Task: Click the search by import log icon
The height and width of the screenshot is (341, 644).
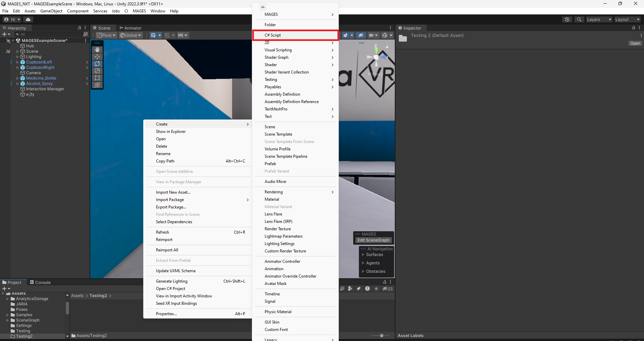Action: pos(368,289)
